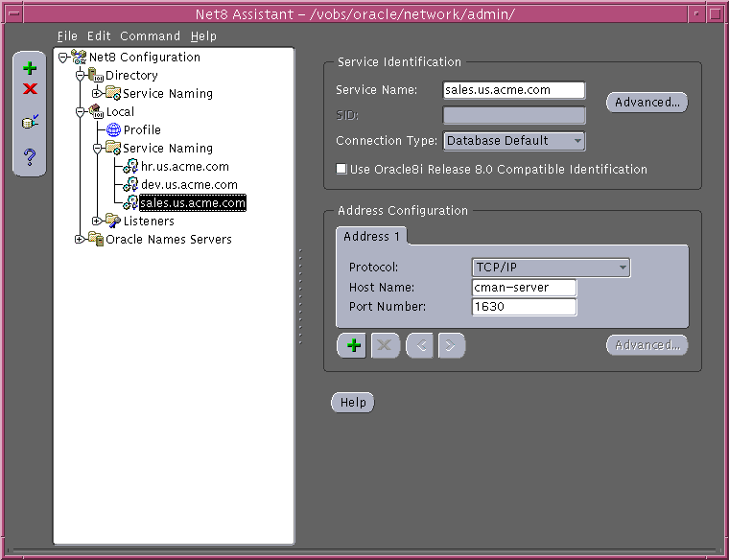This screenshot has width=729, height=560.
Task: Open the File menu
Action: click(67, 36)
